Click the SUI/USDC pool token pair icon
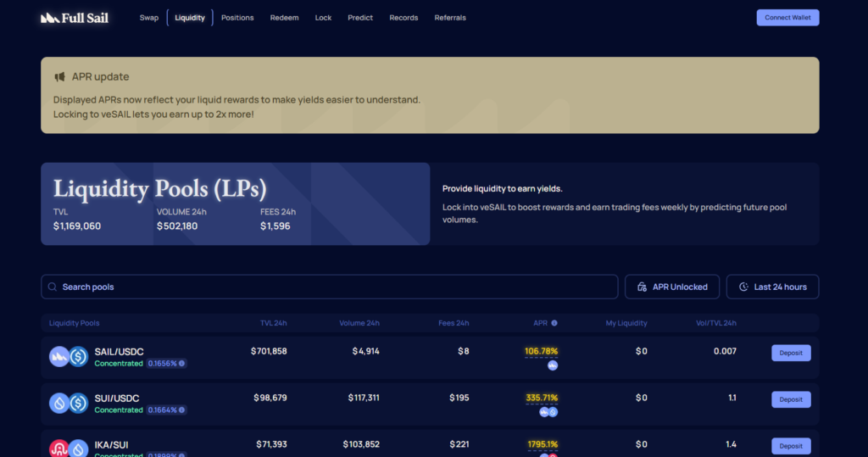The width and height of the screenshot is (868, 457). click(69, 403)
